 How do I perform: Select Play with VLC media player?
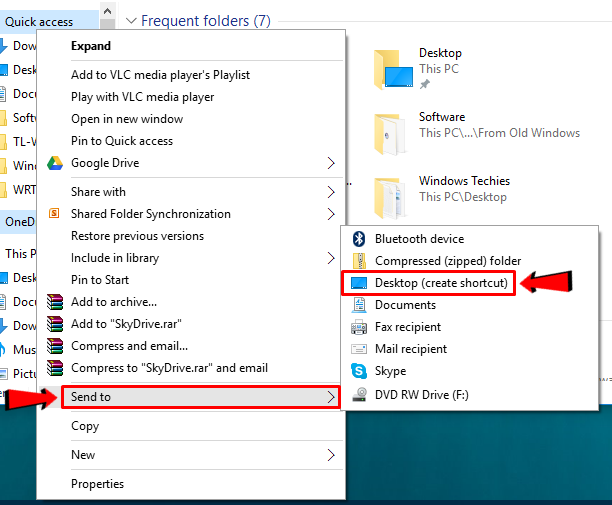(191, 97)
